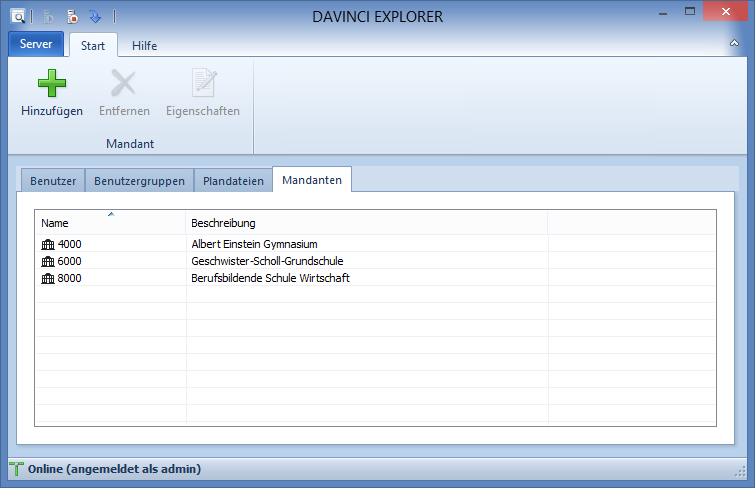Select the Geschwister-Scholl-Grundschule row

tap(267, 261)
